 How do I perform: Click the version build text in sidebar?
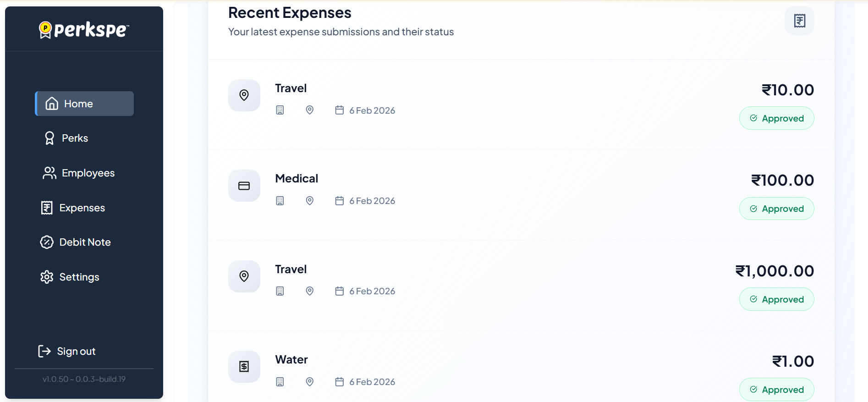84,379
